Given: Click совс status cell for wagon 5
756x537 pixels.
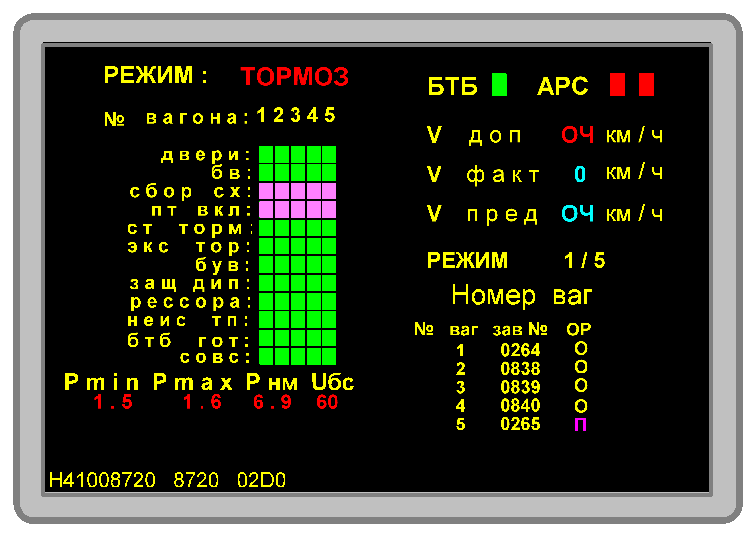Looking at the screenshot, I should tap(329, 356).
